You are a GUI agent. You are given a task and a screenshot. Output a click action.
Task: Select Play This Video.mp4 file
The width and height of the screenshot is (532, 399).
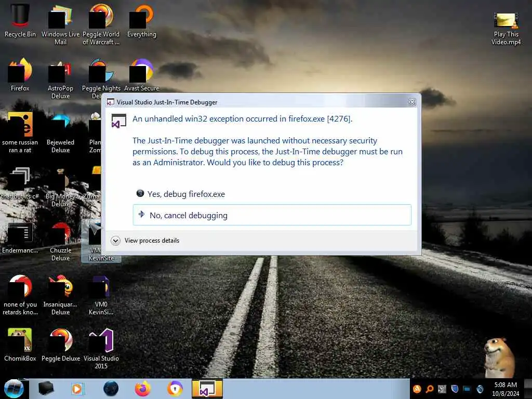click(x=506, y=29)
